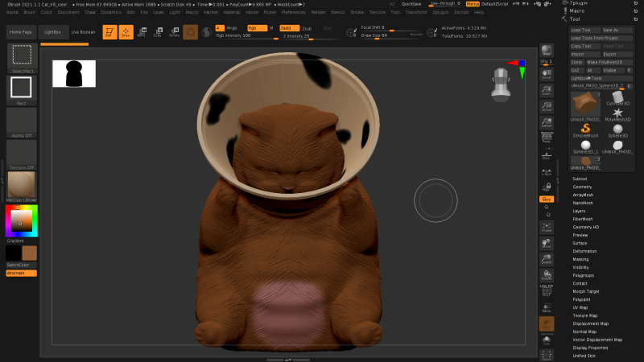644x362 pixels.
Task: Click the Frame icon in right shelf
Action: 547,228
